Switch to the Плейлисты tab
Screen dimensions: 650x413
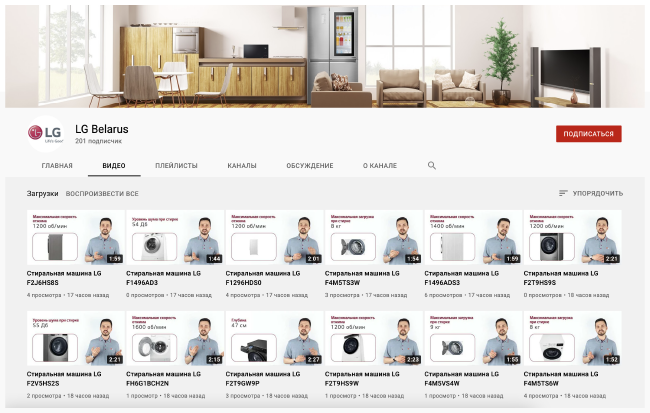[176, 165]
